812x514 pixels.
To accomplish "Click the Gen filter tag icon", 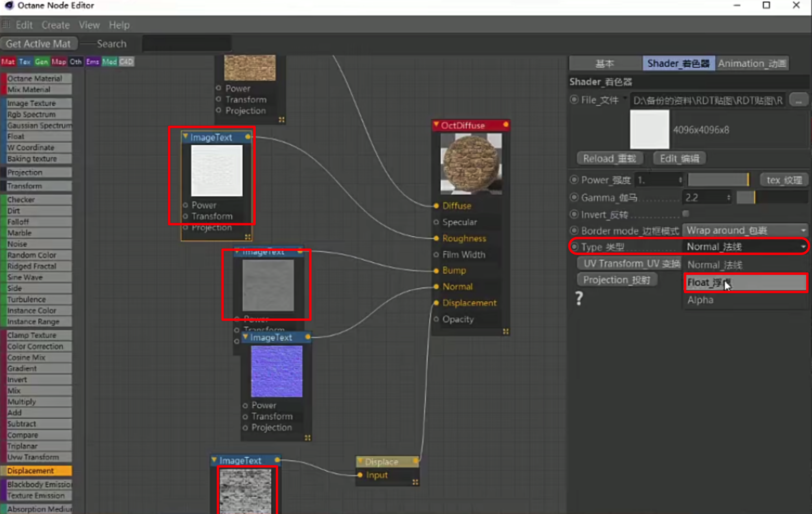I will [42, 62].
